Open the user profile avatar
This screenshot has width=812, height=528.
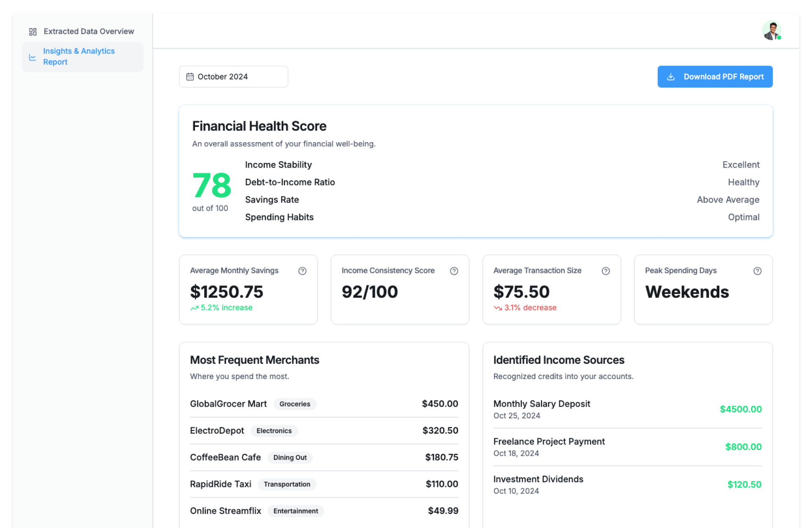coord(771,31)
